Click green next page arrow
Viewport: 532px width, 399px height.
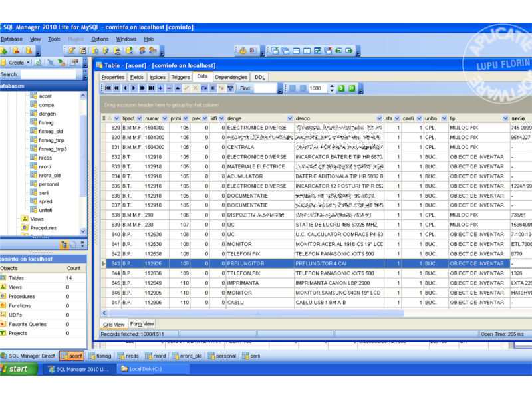point(341,88)
